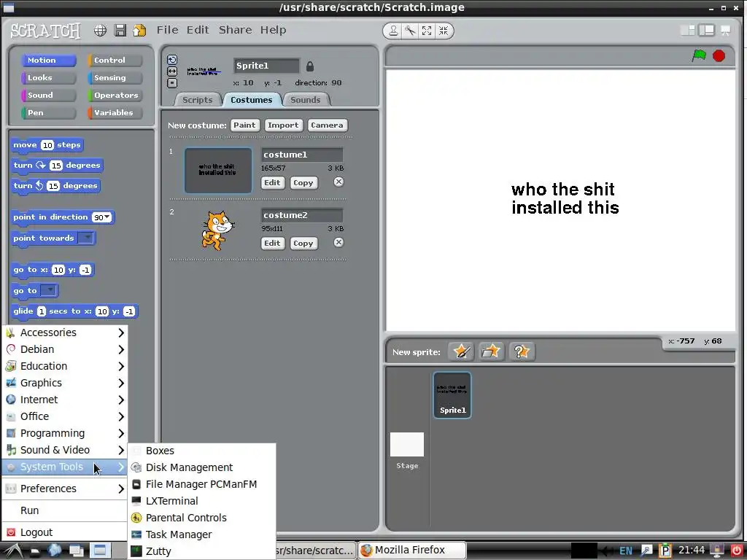Click Edit for costume1

273,183
